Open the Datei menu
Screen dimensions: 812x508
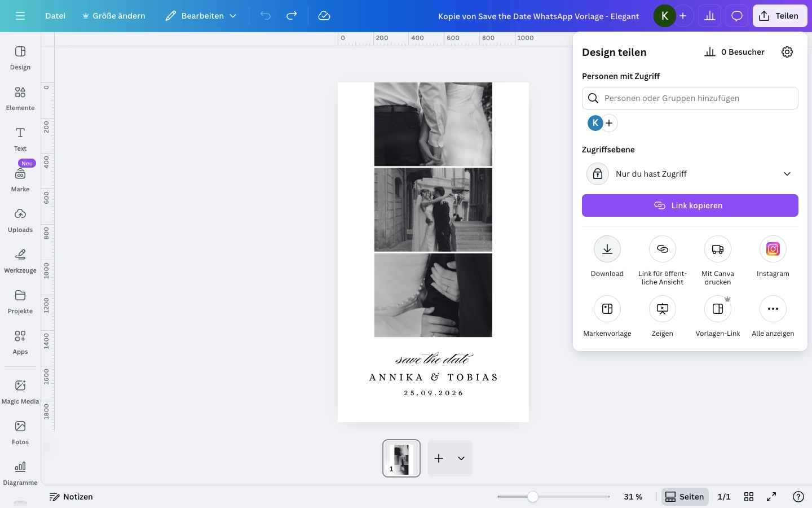[x=55, y=16]
